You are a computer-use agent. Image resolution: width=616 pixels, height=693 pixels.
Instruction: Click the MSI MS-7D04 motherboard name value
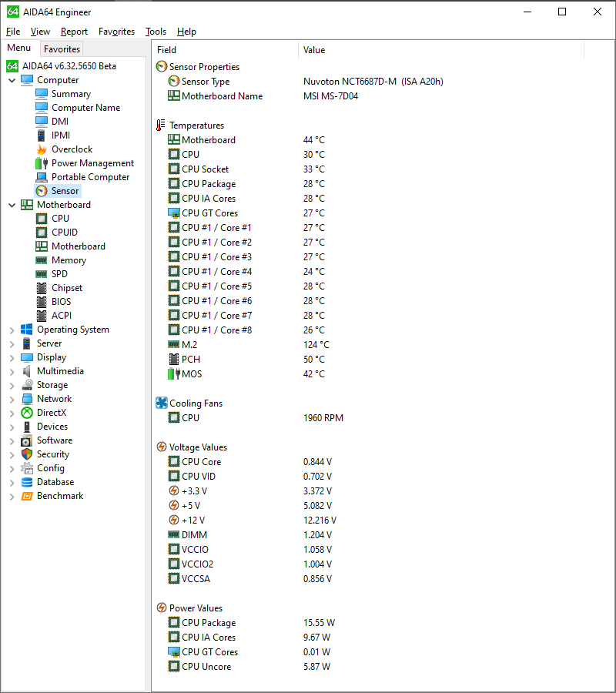tap(330, 96)
